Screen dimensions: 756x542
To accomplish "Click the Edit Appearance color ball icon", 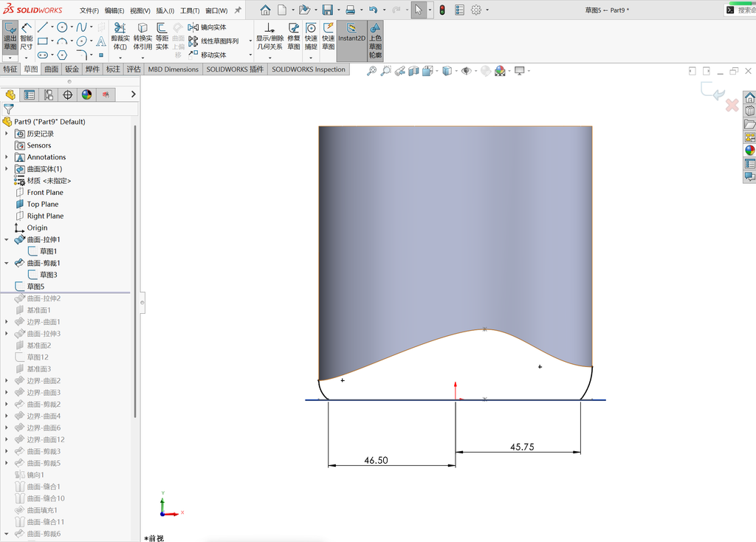I will pos(486,71).
